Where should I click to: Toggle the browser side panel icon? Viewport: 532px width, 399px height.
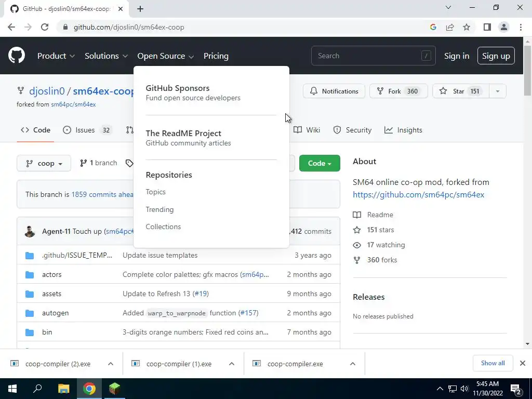(487, 27)
